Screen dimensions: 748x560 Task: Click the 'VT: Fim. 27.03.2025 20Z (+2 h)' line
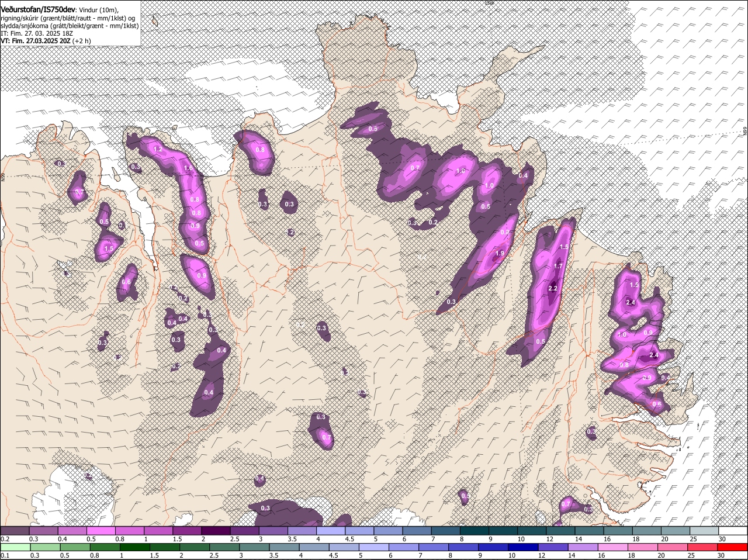(x=46, y=41)
